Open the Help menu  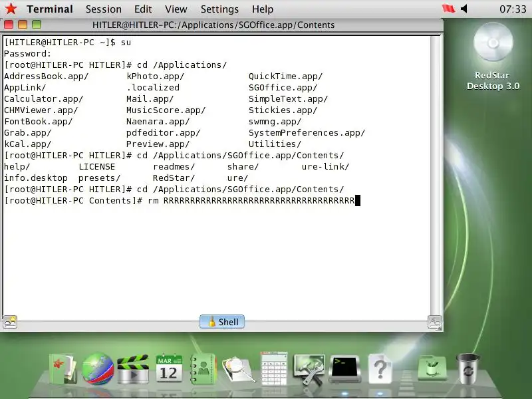pos(263,9)
